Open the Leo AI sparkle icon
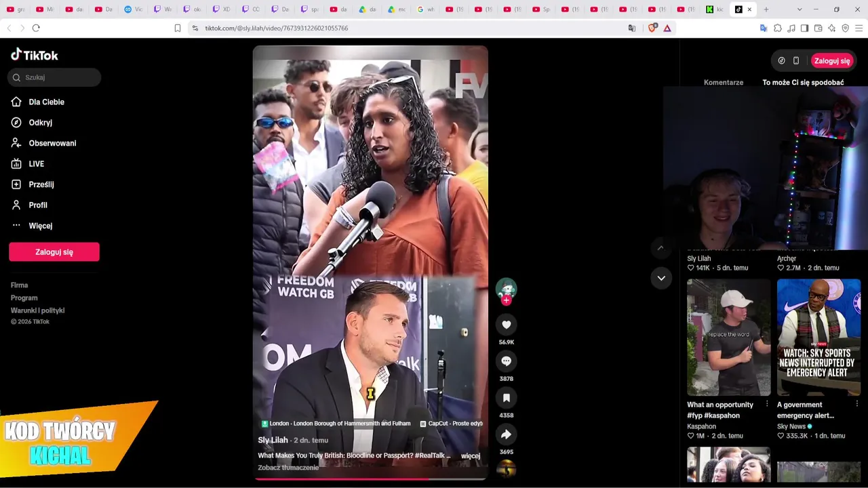868x488 pixels. (832, 28)
